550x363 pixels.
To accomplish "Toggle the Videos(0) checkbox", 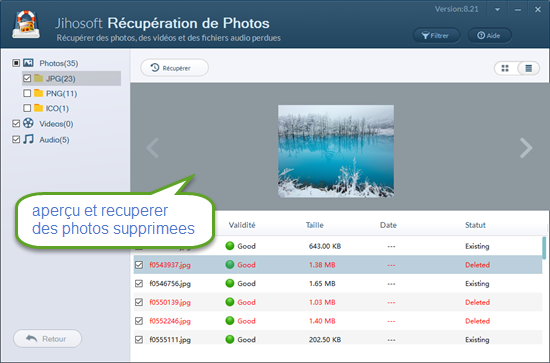I will click(16, 123).
